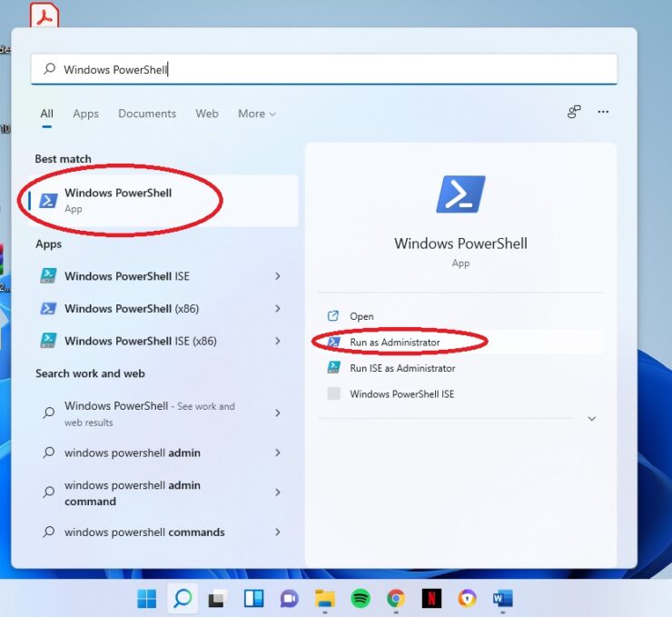
Task: Switch to the Apps tab
Action: click(85, 114)
